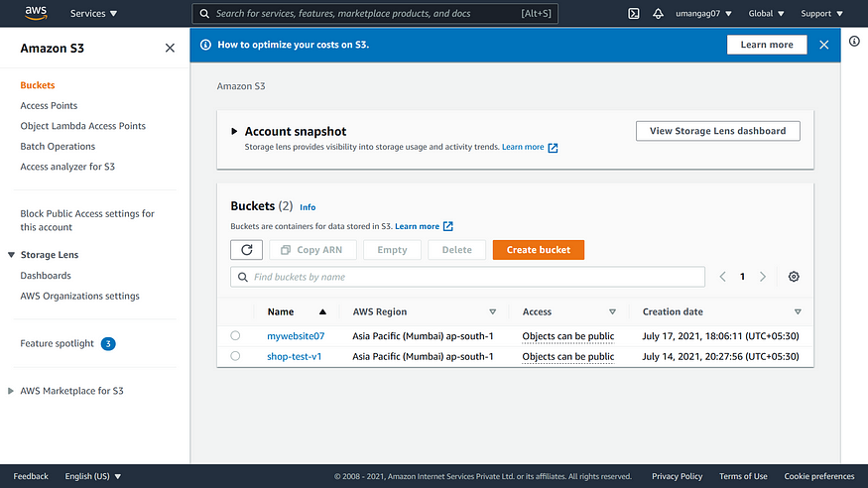Go to the next page of buckets
Image resolution: width=868 pixels, height=488 pixels.
tap(762, 277)
